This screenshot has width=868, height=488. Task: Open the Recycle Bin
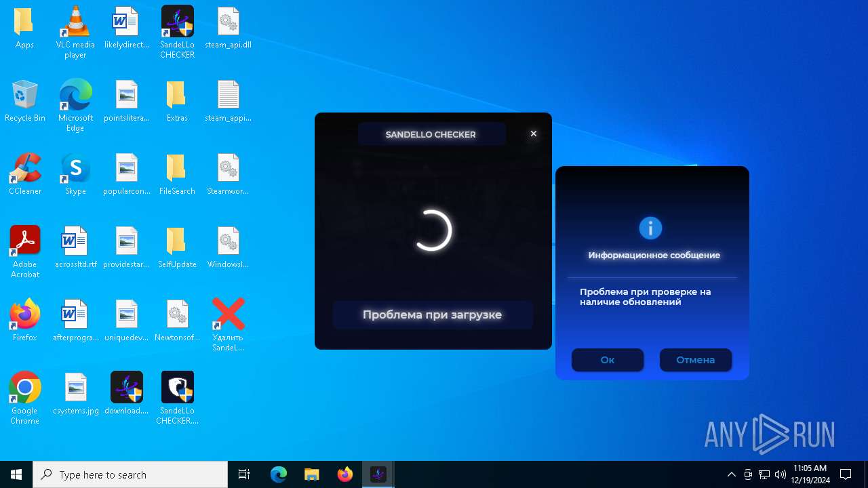(24, 101)
